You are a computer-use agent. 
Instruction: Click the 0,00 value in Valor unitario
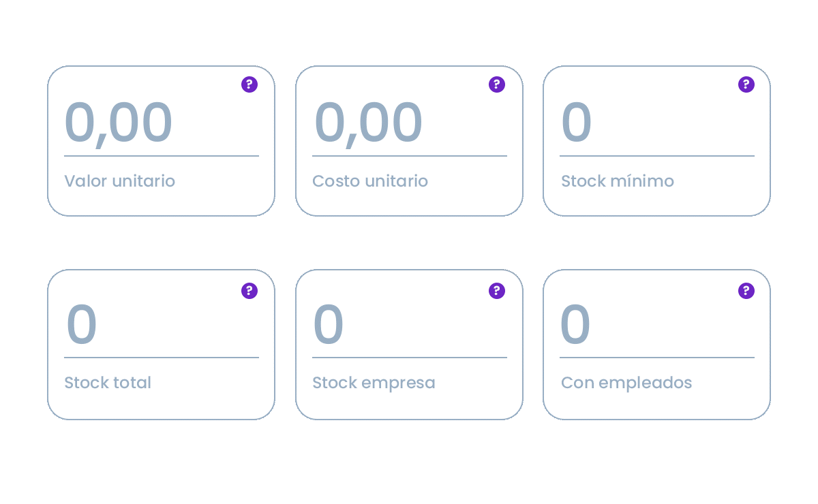(119, 123)
